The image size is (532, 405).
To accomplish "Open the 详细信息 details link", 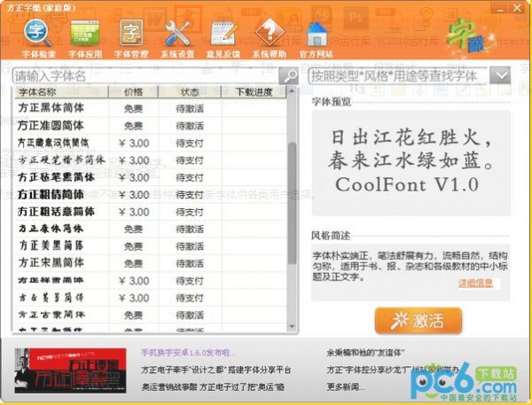I will [x=475, y=283].
